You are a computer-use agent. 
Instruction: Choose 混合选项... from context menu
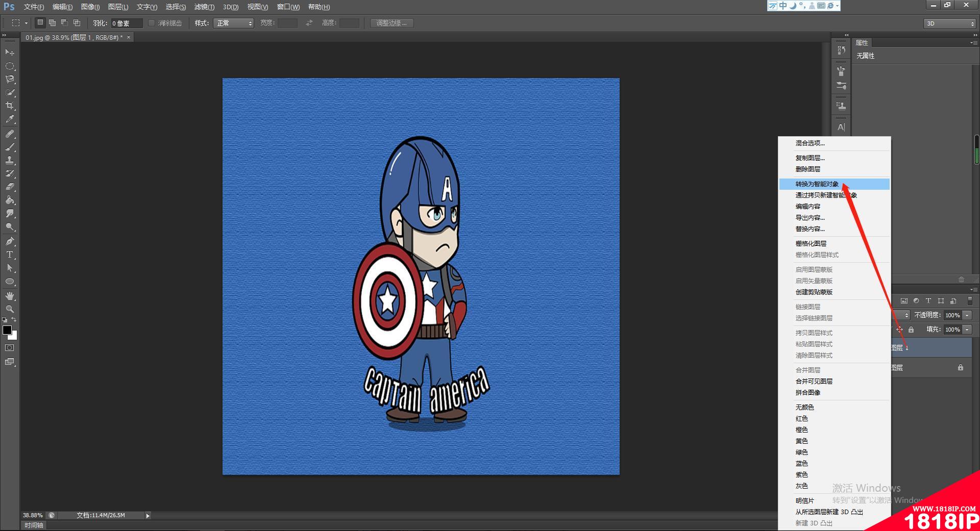[x=834, y=143]
